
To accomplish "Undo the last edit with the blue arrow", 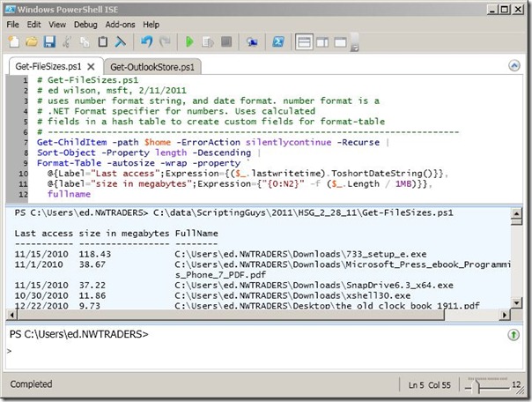I will click(x=146, y=41).
